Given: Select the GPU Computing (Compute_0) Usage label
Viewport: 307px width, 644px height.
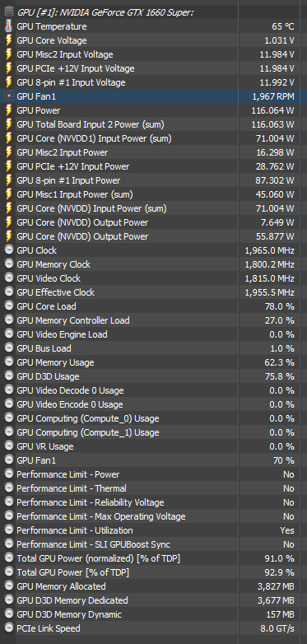Looking at the screenshot, I should point(88,418).
